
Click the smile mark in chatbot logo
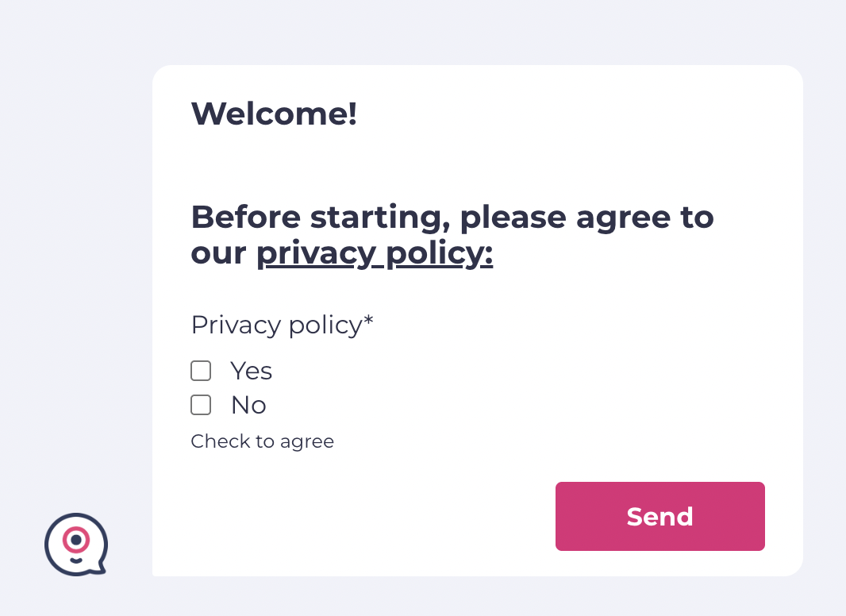[75, 560]
